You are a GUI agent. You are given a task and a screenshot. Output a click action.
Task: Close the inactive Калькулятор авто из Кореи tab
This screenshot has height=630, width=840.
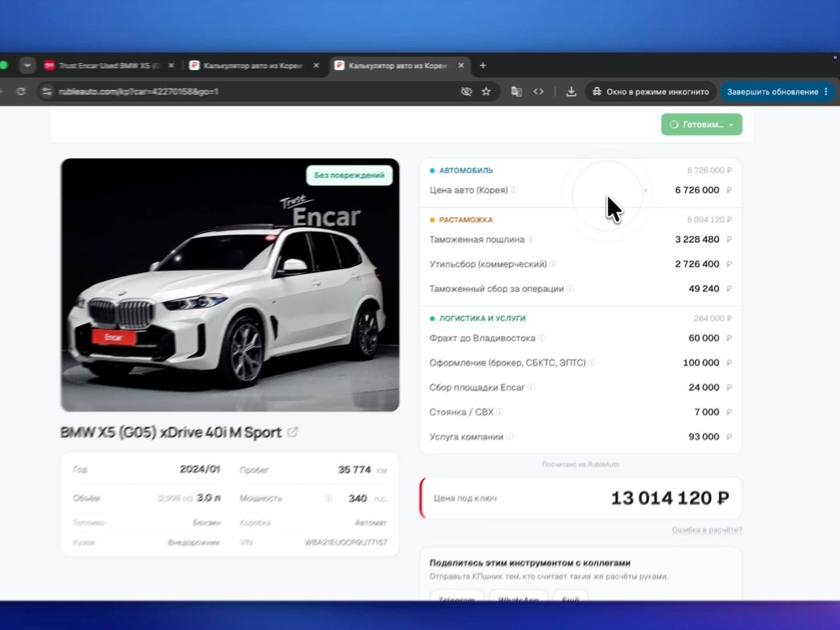pyautogui.click(x=316, y=65)
